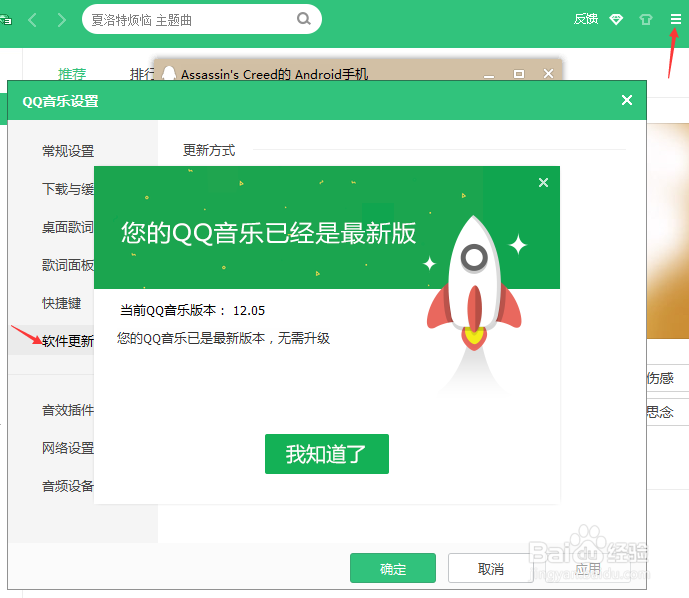This screenshot has width=689, height=598.
Task: Select 音效插件 settings category
Action: 68,410
